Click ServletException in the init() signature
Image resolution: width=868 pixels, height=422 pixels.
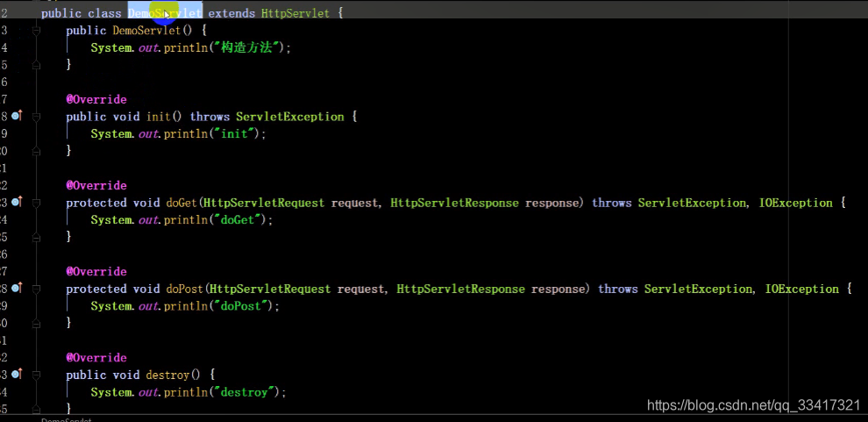click(x=290, y=117)
